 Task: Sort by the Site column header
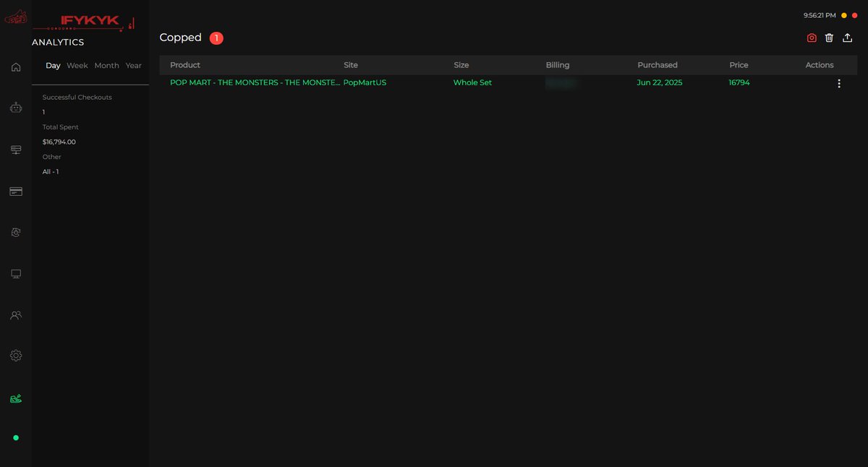[351, 65]
